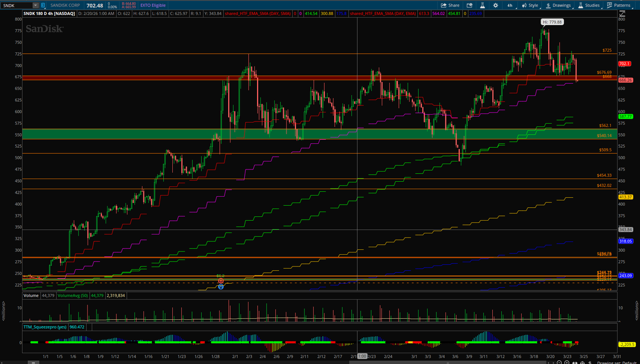
Task: Click the $432.02 price level label
Action: coord(604,185)
